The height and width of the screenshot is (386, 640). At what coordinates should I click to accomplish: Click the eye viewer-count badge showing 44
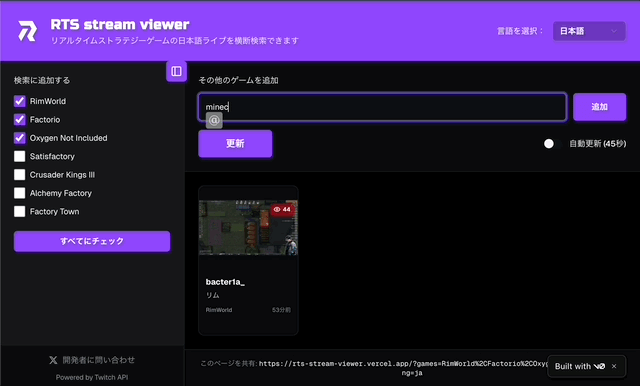point(282,210)
